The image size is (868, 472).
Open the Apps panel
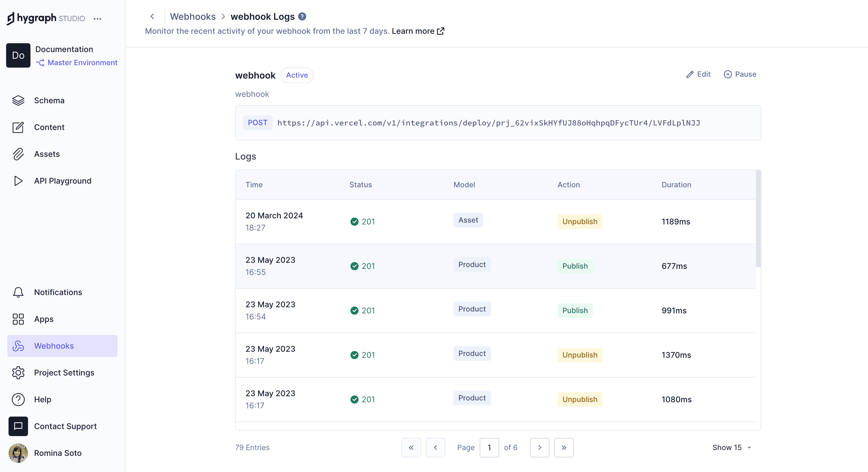click(44, 319)
